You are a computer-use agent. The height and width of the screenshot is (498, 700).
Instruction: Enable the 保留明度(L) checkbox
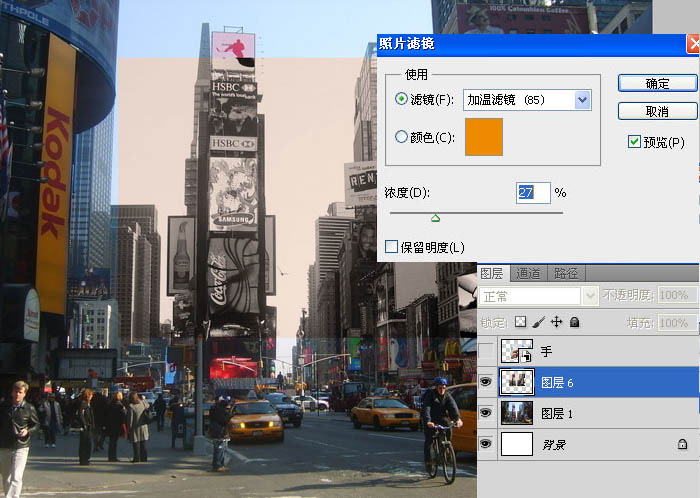coord(392,246)
